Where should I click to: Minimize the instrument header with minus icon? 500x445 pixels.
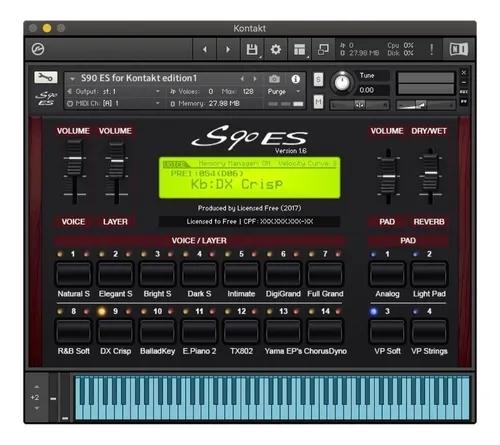[464, 82]
